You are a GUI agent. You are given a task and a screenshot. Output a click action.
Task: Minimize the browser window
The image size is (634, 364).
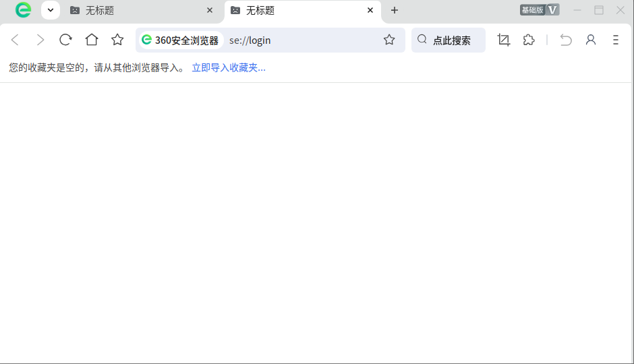[577, 11]
